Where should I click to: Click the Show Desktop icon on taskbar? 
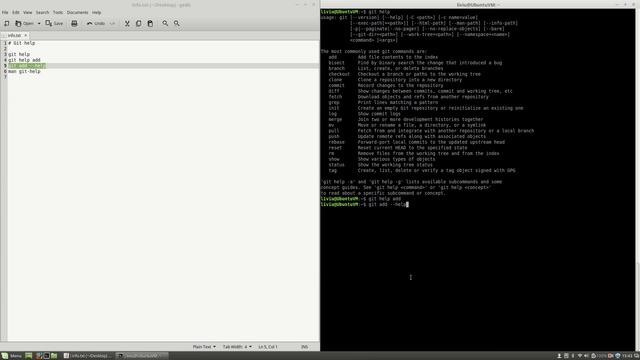(29, 356)
